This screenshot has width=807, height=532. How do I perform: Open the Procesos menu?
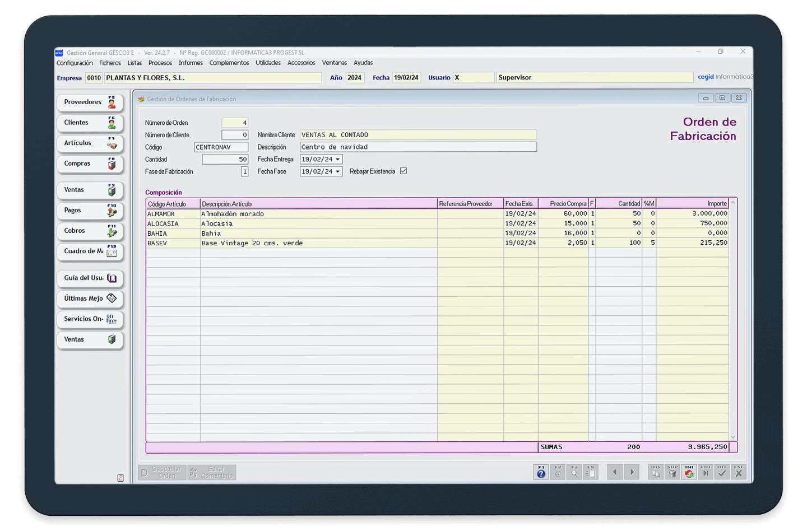point(160,63)
